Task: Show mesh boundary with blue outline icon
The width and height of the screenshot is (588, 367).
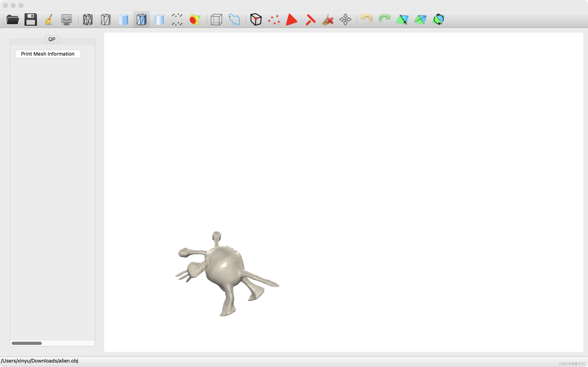Action: [x=234, y=19]
